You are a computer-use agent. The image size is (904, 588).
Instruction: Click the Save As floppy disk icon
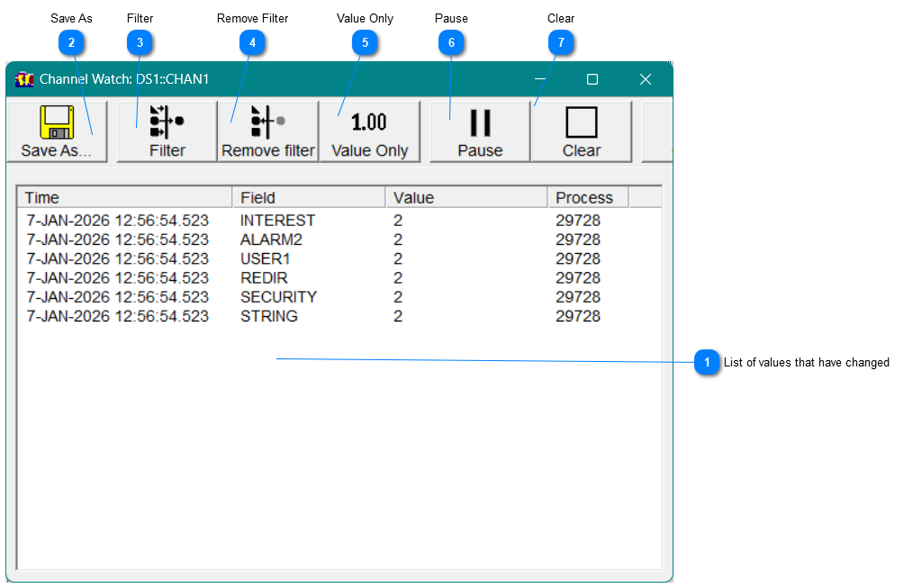(x=56, y=122)
